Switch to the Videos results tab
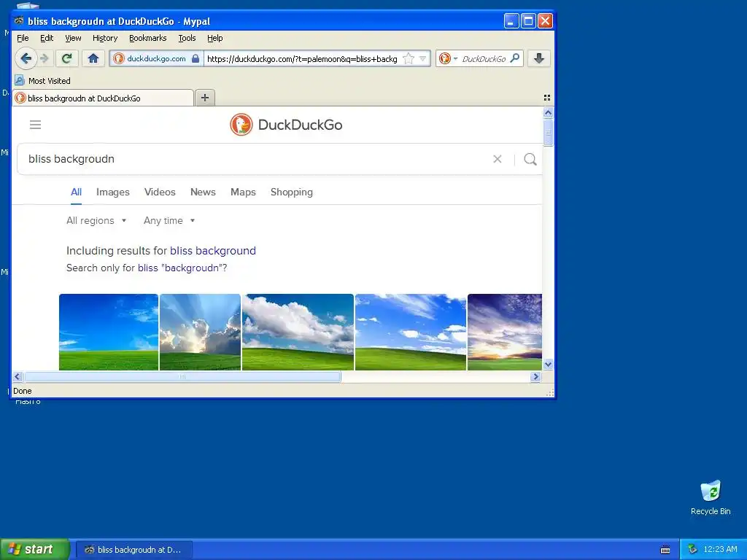Screen dimensions: 747x560 point(160,192)
